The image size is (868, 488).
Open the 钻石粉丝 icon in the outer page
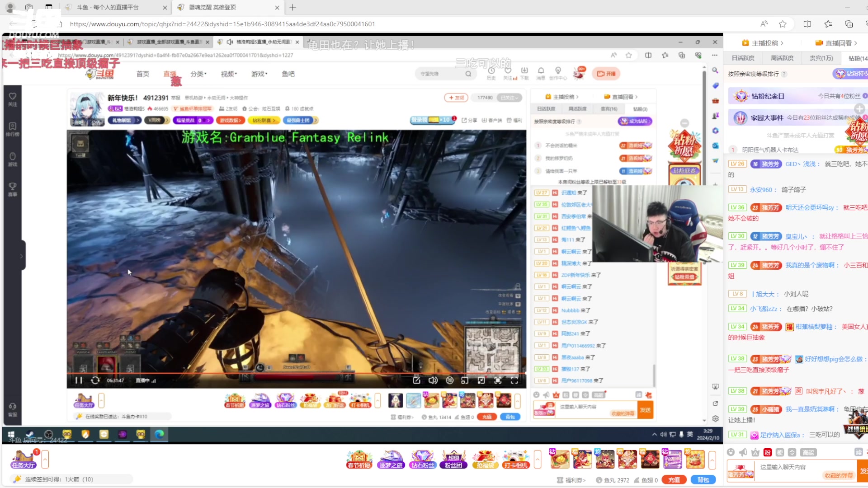[x=423, y=459]
